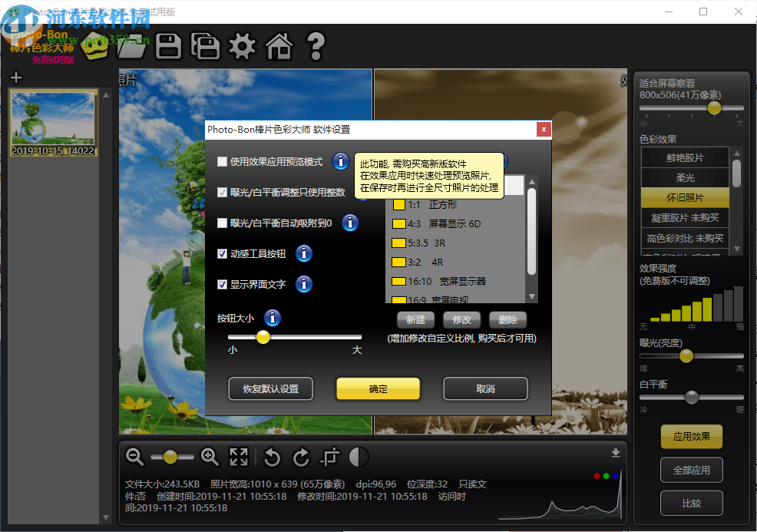
Task: Rotate photo counterclockwise with the left-rotate icon
Action: pyautogui.click(x=273, y=458)
